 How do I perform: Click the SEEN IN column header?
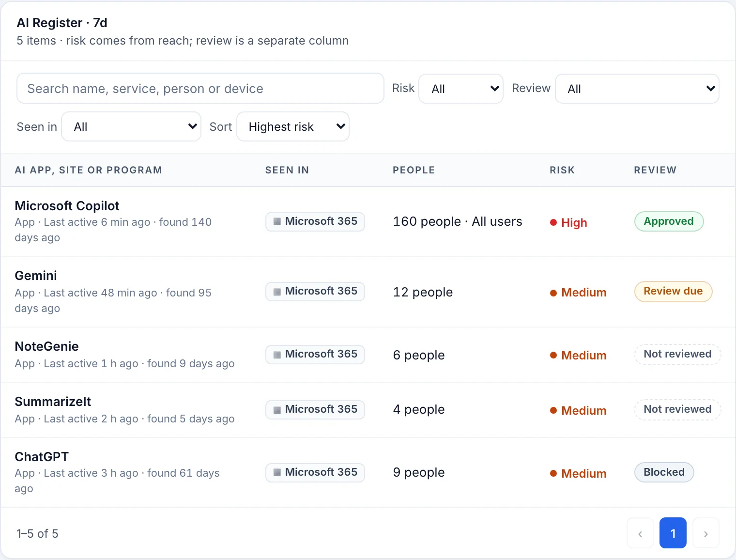click(x=287, y=170)
